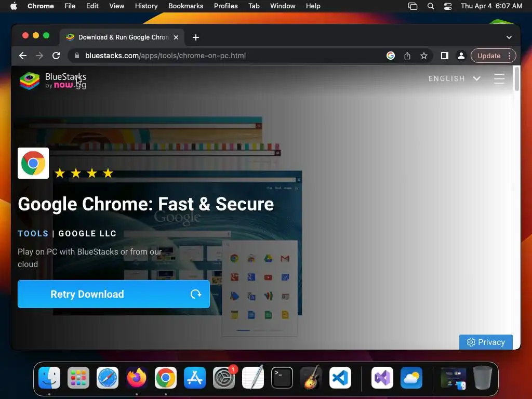Image resolution: width=532 pixels, height=399 pixels.
Task: Open the Help menu
Action: 313,6
